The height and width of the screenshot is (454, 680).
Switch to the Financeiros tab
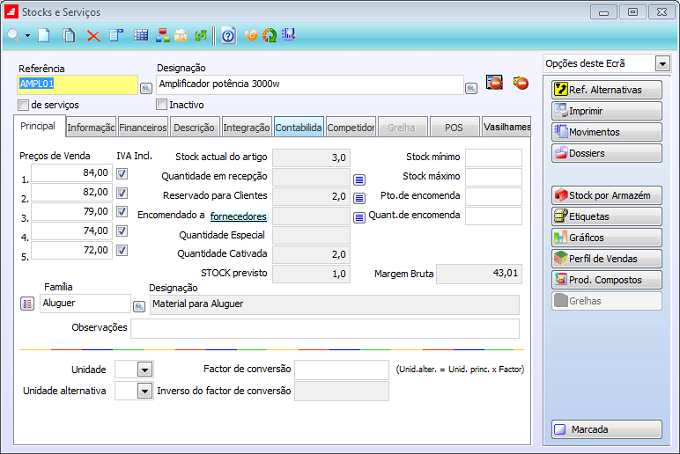point(142,128)
